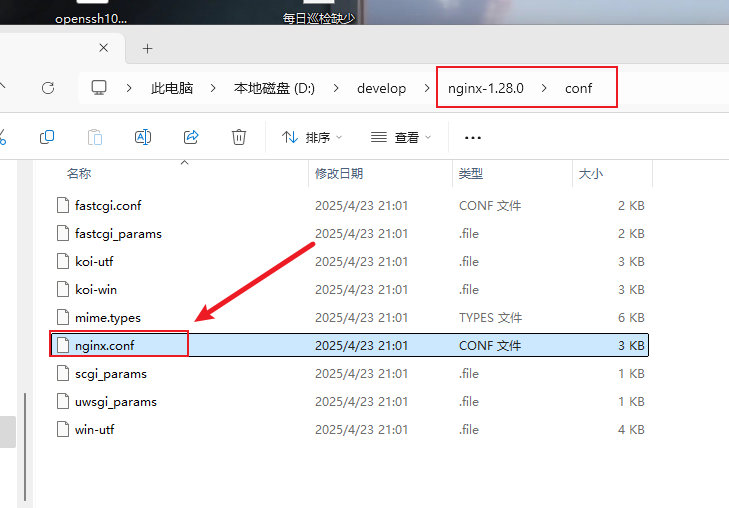Screen dimensions: 729x508
Task: Expand chevron after 本地磁盘 (D:)
Action: [336, 88]
